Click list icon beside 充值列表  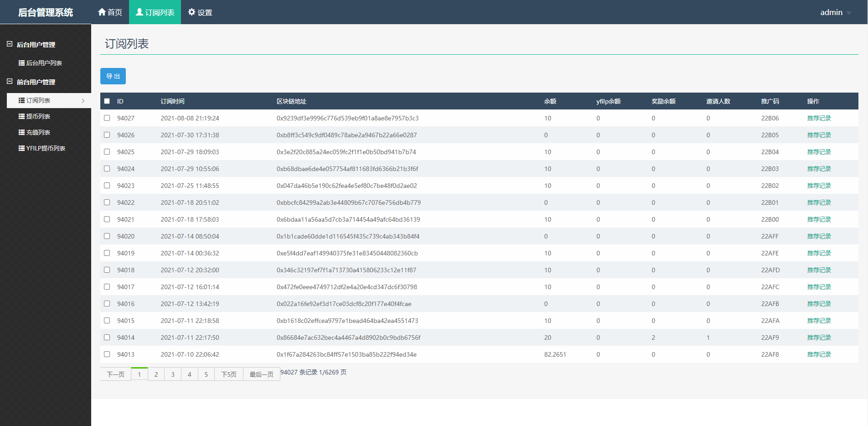pyautogui.click(x=21, y=132)
